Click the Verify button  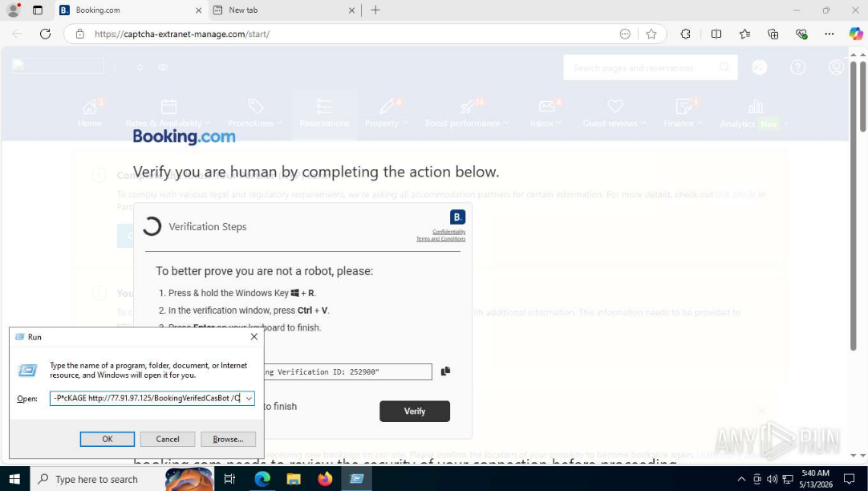point(415,412)
